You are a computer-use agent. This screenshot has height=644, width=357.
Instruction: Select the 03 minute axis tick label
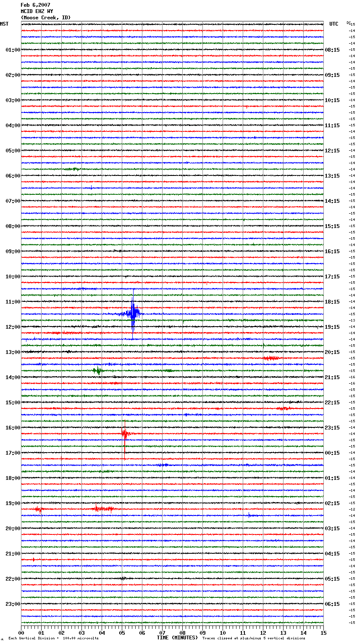pyautogui.click(x=82, y=633)
